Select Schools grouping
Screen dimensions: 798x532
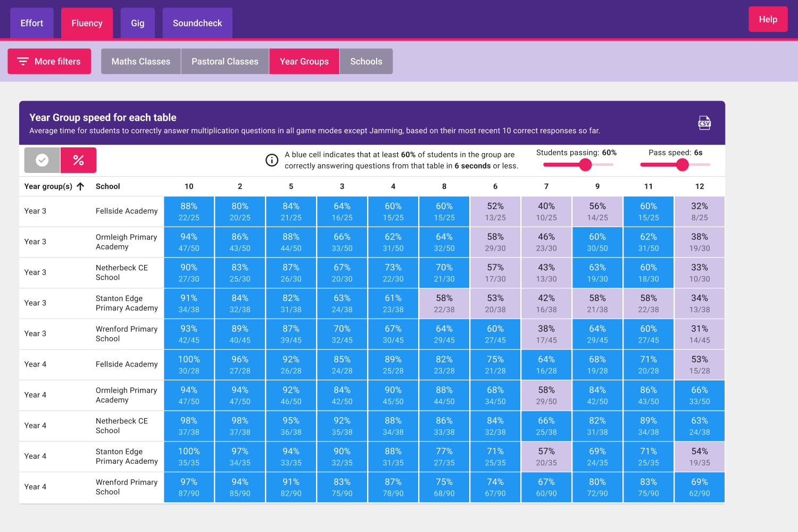point(366,61)
